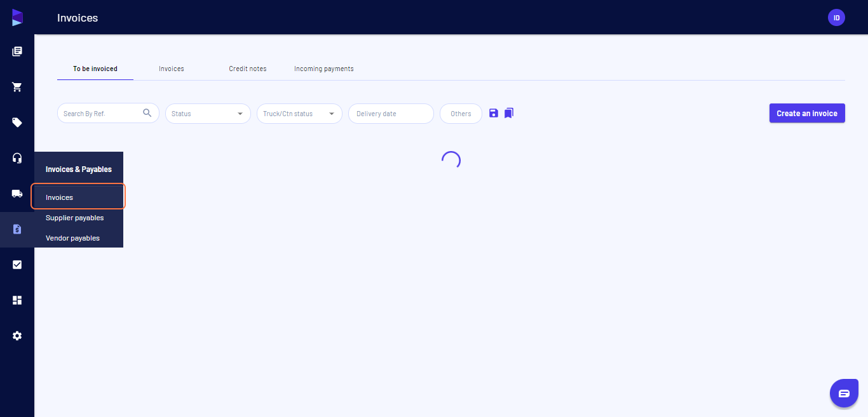This screenshot has width=868, height=417.
Task: Open saved filters bookmark icon
Action: tap(509, 113)
